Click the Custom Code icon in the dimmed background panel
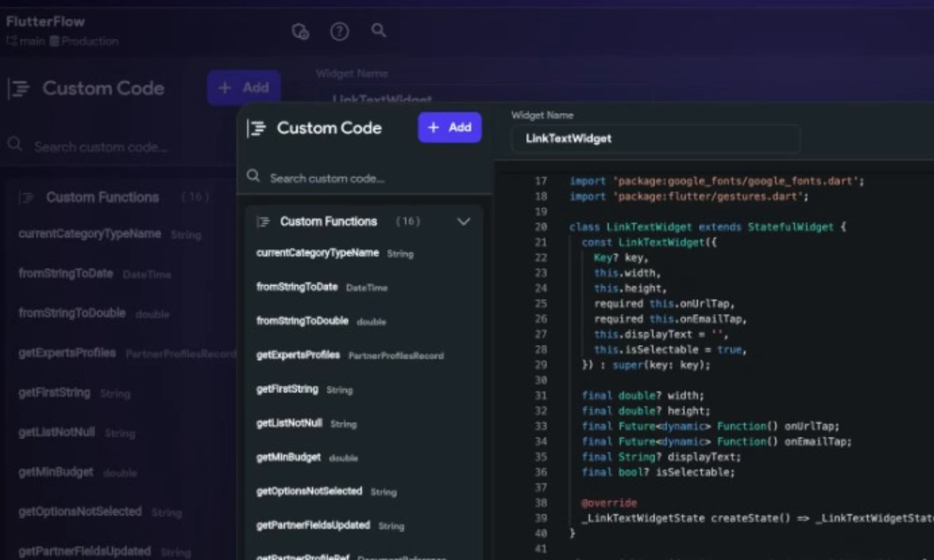 (x=19, y=89)
